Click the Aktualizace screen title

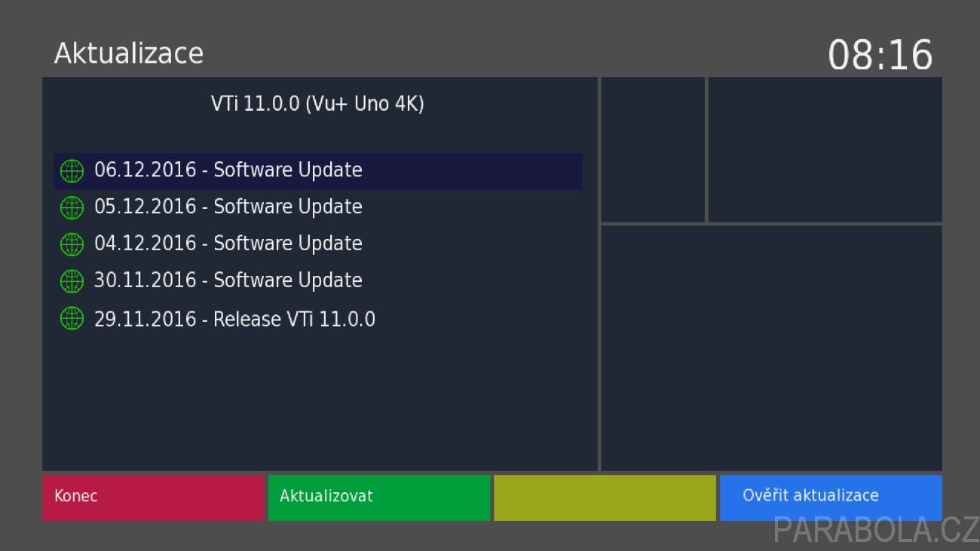click(129, 54)
